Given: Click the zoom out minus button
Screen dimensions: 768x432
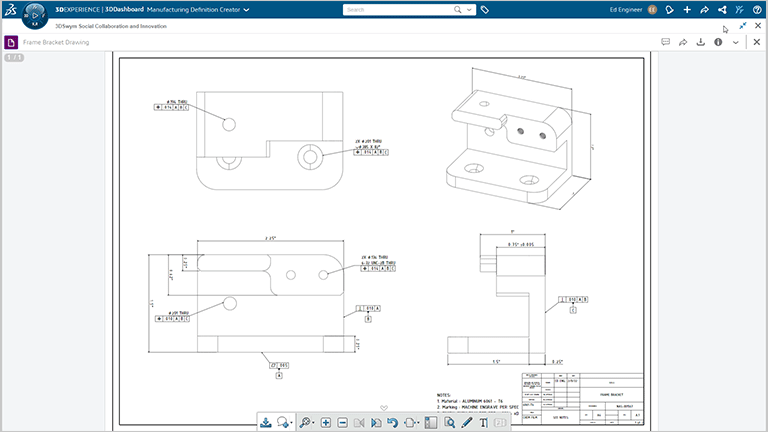Looking at the screenshot, I should (x=343, y=423).
